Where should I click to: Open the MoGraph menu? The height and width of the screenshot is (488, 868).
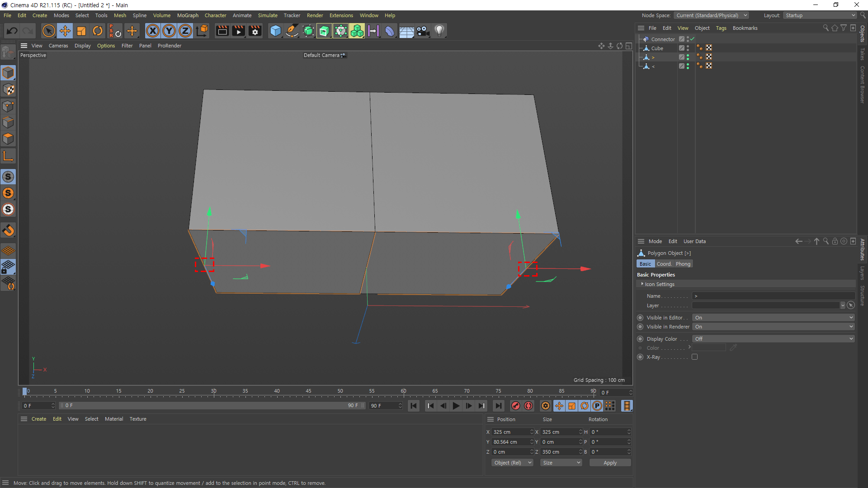[x=188, y=15]
